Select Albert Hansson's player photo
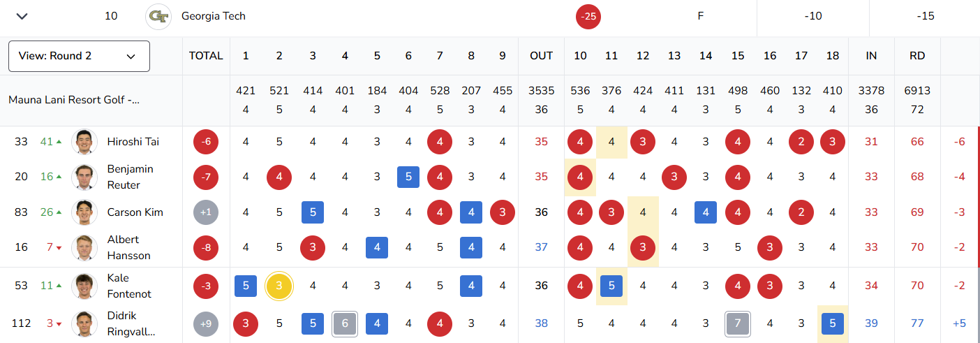Screen dimensions: 980x343 pos(84,247)
